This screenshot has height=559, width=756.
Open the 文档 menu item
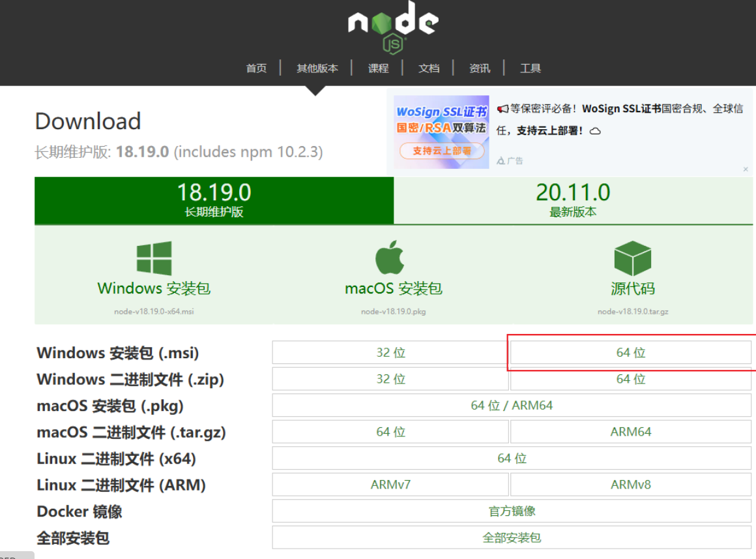[429, 68]
